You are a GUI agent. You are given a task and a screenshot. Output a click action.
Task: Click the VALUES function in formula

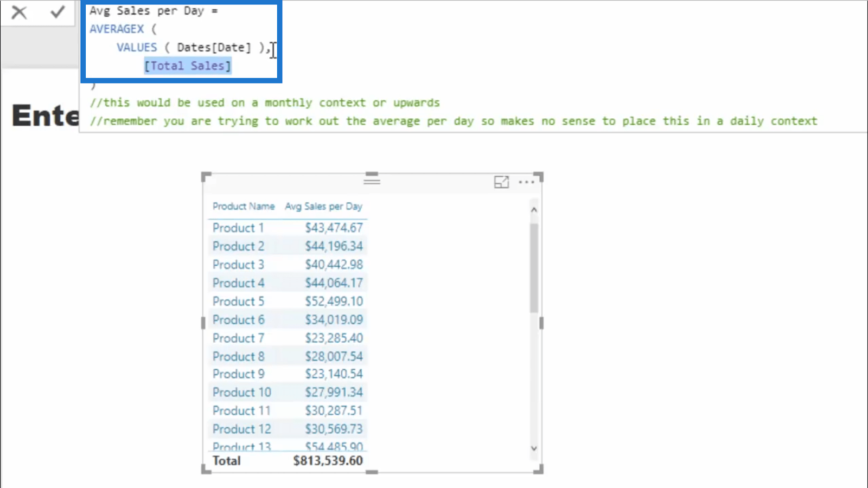137,47
